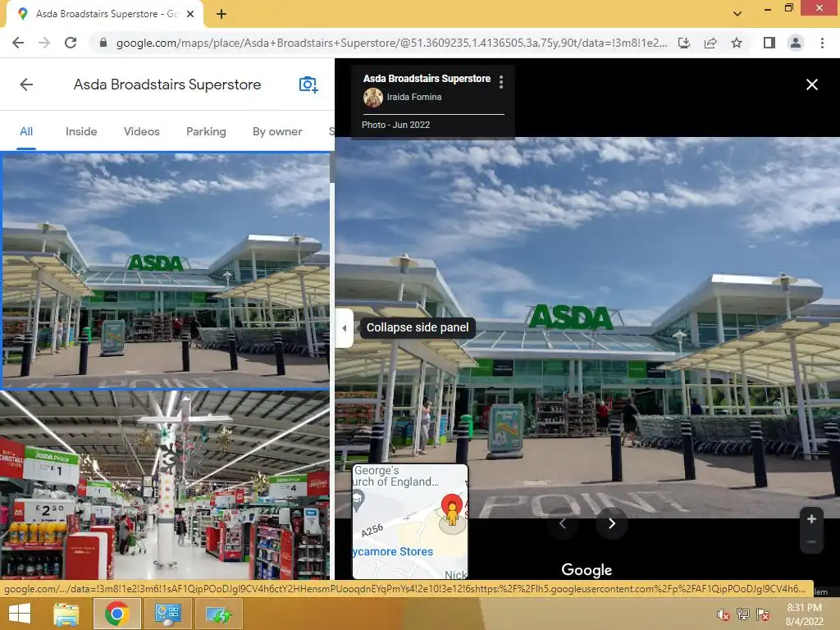Select the store interior aisle thumbnail

click(165, 485)
